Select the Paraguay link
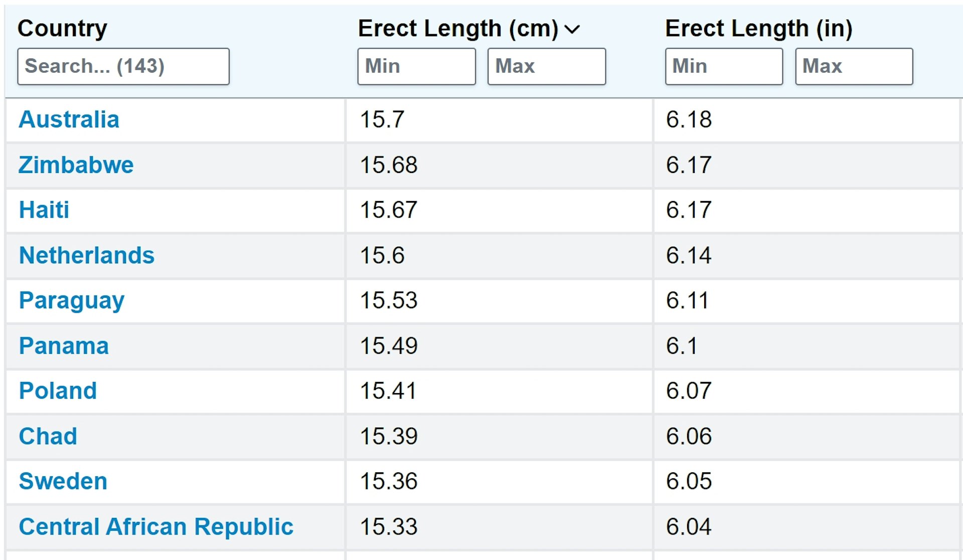963x560 pixels. 72,301
